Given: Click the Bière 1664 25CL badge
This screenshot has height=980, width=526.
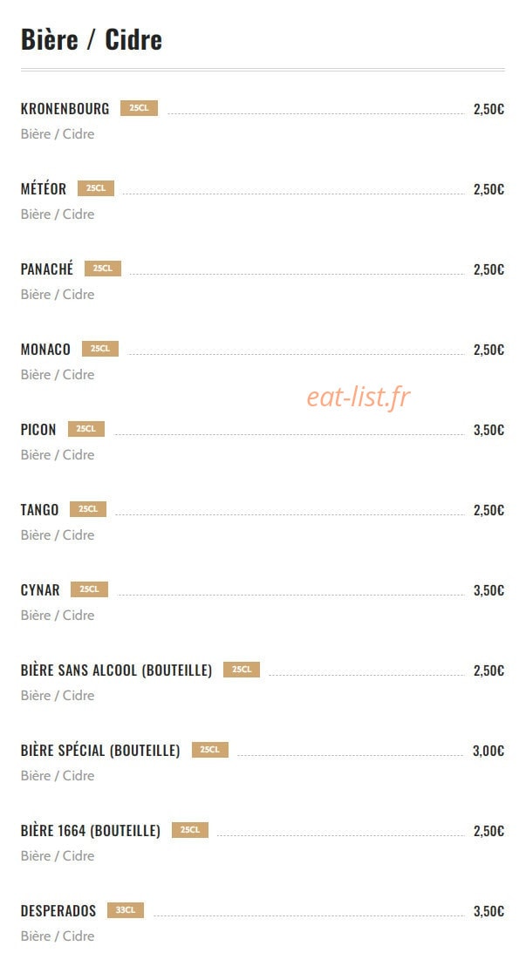Looking at the screenshot, I should (190, 830).
